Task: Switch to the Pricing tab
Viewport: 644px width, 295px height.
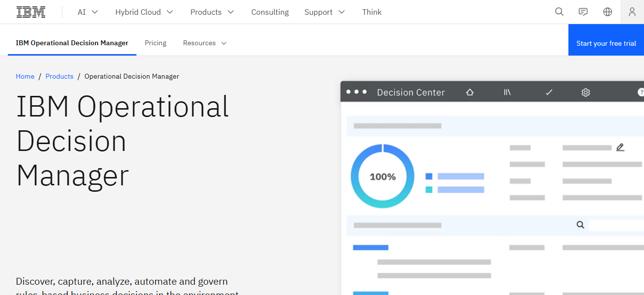Action: [155, 43]
